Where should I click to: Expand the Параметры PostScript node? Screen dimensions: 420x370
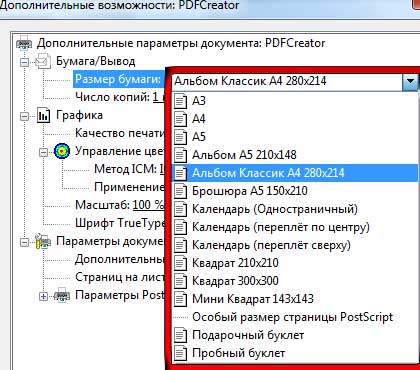(x=43, y=296)
